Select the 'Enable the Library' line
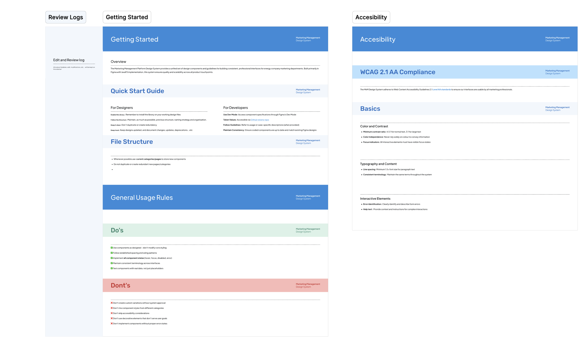Image resolution: width=588 pixels, height=364 pixels. pos(146,115)
